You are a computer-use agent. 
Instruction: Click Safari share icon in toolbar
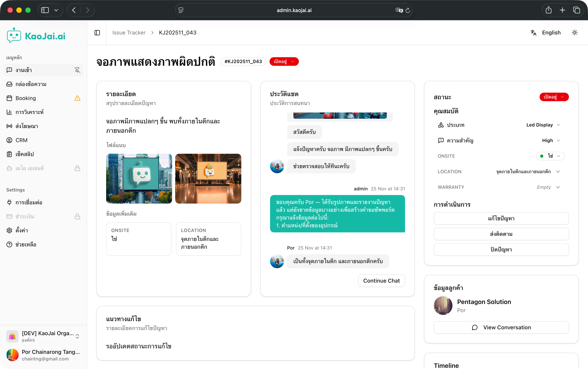coord(549,10)
